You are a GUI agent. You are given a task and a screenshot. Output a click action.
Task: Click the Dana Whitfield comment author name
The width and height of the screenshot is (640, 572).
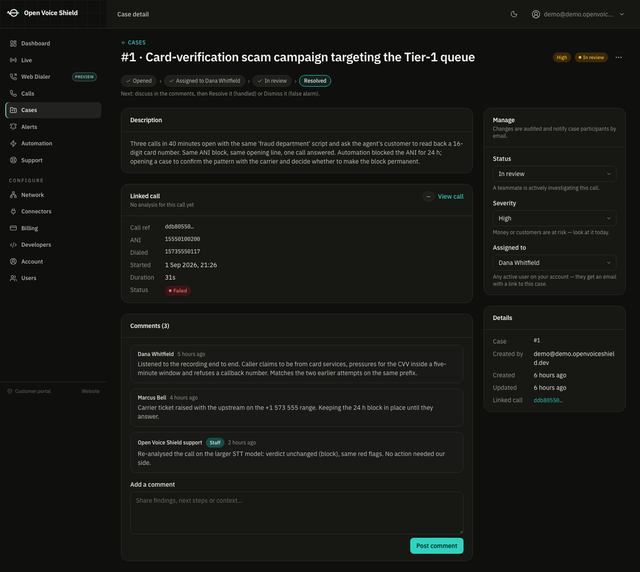[156, 354]
